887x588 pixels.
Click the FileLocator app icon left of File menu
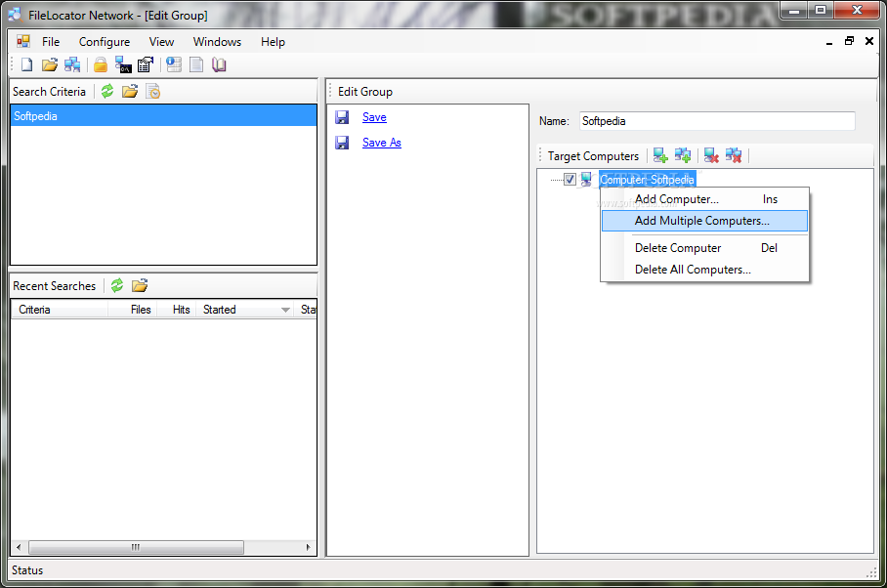pyautogui.click(x=23, y=41)
